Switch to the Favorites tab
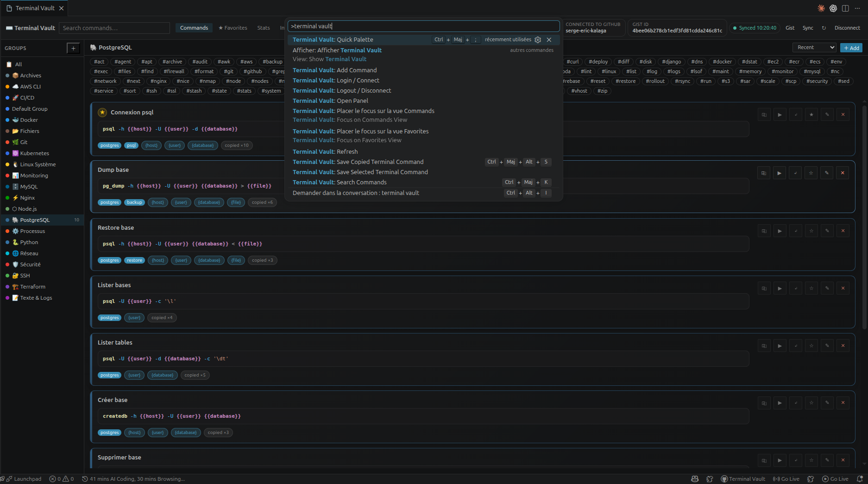Viewport: 868px width, 484px height. pyautogui.click(x=233, y=28)
